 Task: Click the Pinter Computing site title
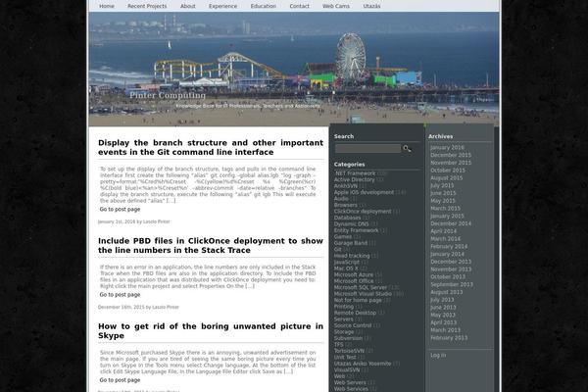(168, 95)
